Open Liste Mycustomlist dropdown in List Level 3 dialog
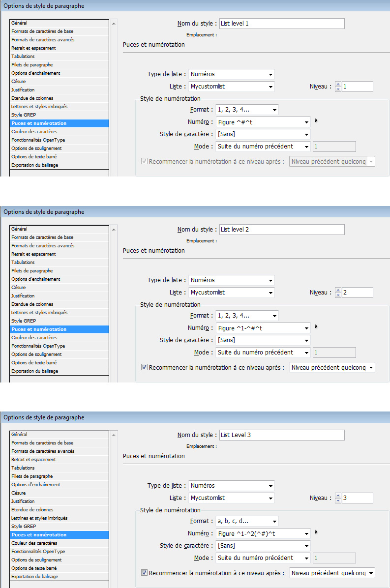This screenshot has height=588, width=390. [231, 498]
